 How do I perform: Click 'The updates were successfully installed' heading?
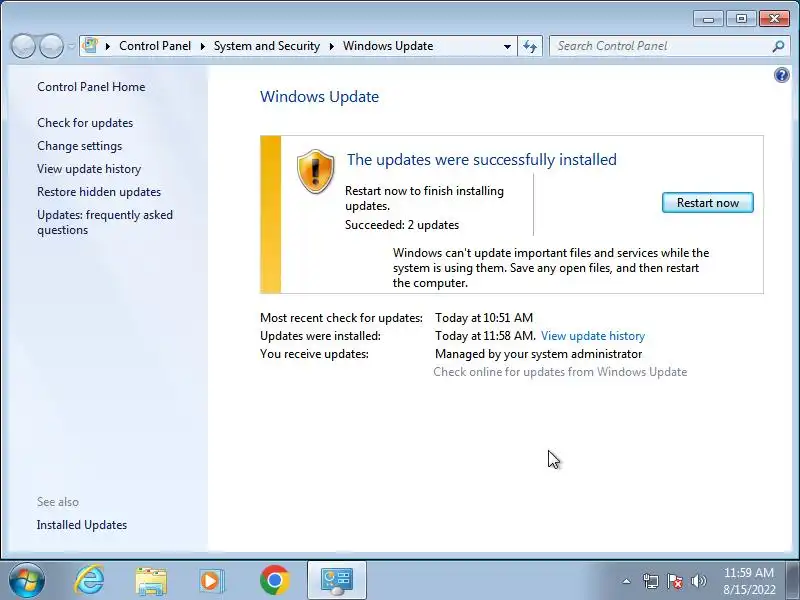pyautogui.click(x=482, y=160)
